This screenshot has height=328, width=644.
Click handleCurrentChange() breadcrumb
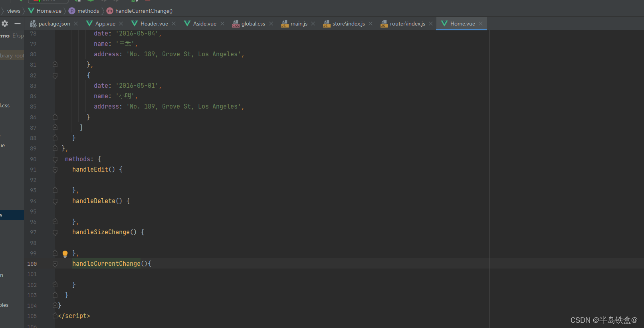144,11
